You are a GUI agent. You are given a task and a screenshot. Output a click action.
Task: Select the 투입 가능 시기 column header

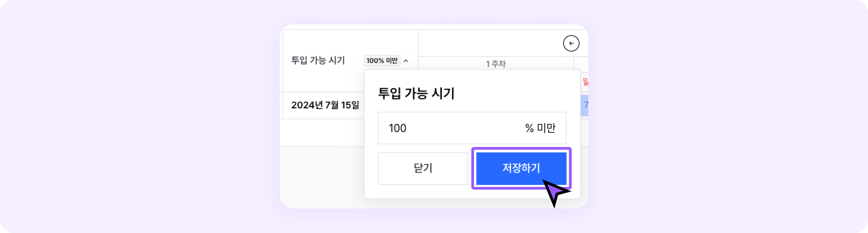(x=318, y=60)
